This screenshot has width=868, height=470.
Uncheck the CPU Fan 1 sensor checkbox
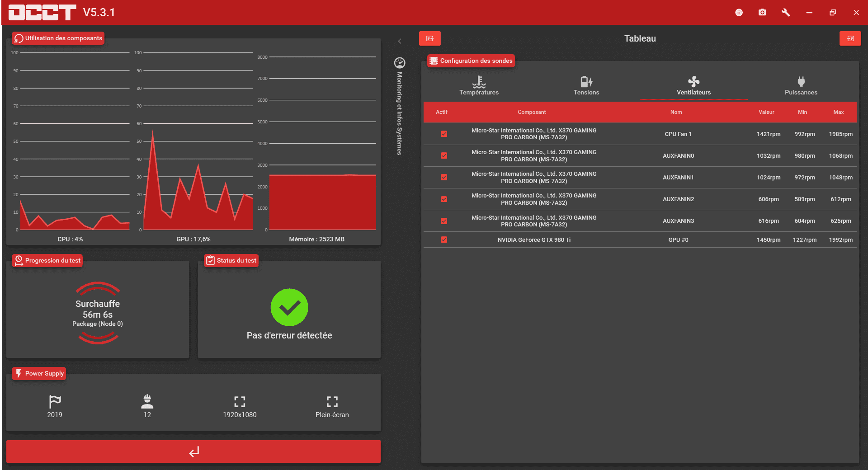point(444,134)
